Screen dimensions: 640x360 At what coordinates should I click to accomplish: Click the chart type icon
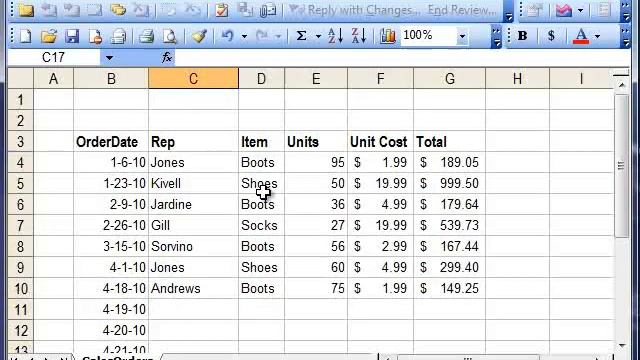[564, 10]
